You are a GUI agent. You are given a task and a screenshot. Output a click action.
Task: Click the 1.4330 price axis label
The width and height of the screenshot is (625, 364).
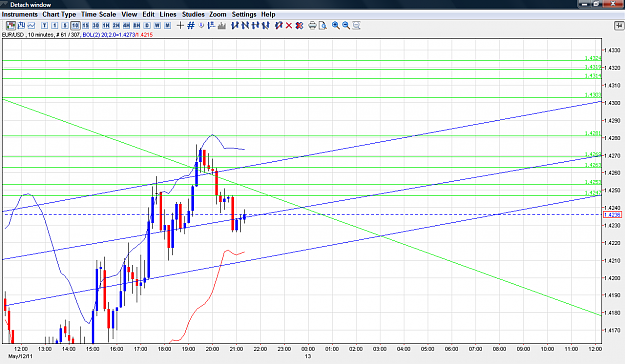tap(612, 50)
